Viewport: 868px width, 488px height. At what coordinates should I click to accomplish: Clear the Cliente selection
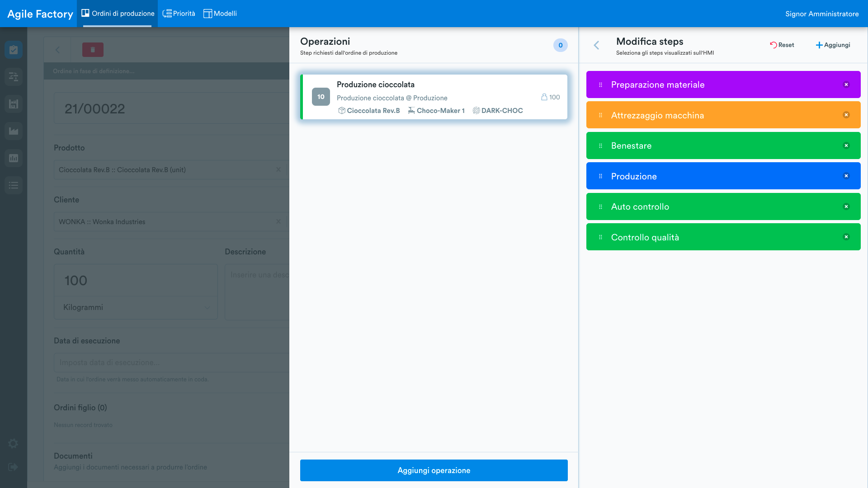pyautogui.click(x=278, y=221)
